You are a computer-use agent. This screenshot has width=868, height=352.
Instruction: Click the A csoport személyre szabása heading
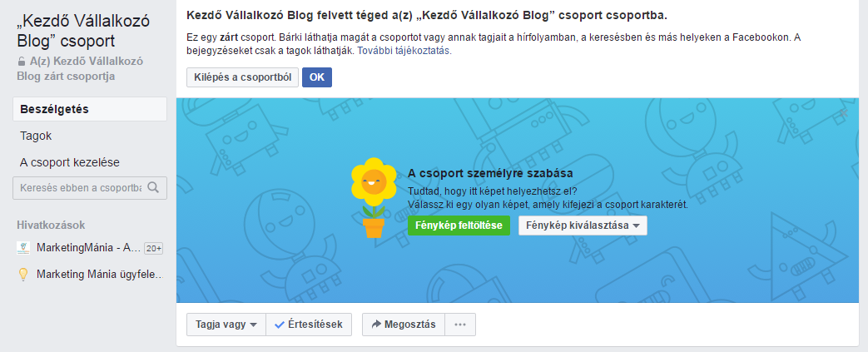point(490,173)
